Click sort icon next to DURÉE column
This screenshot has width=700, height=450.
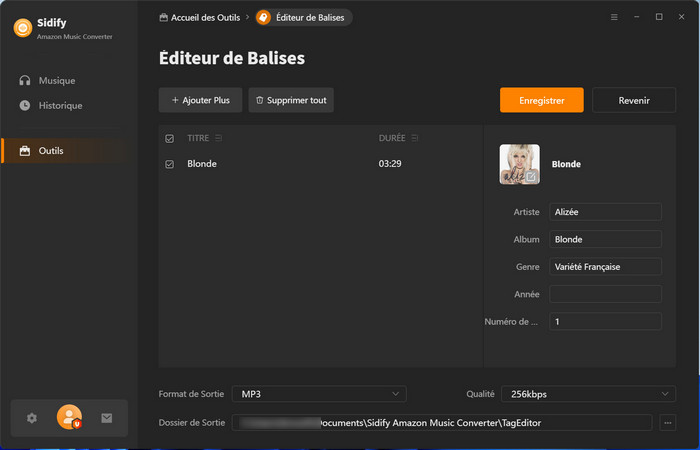(415, 138)
